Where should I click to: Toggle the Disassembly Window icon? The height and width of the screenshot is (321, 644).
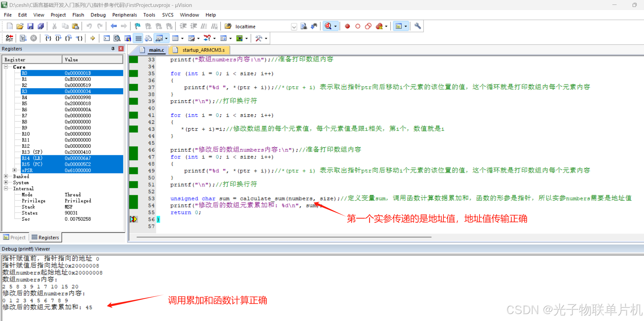tap(117, 38)
